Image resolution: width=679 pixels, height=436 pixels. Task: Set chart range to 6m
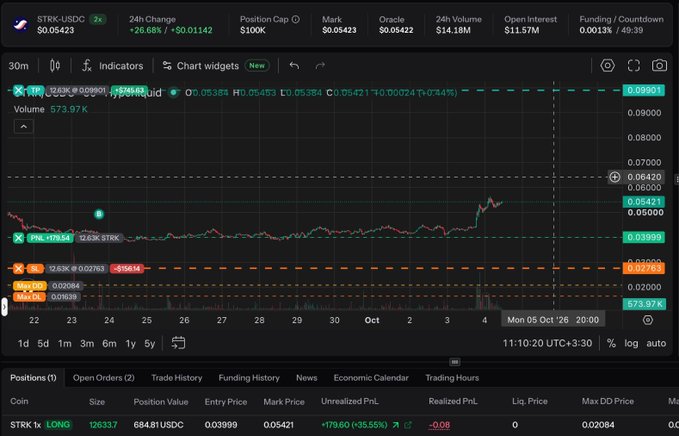click(x=109, y=343)
